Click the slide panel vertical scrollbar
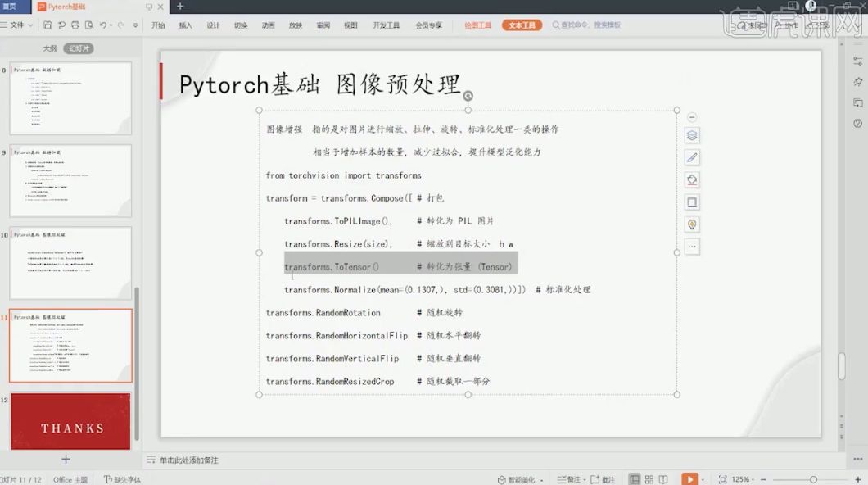Image resolution: width=868 pixels, height=485 pixels. (x=137, y=363)
